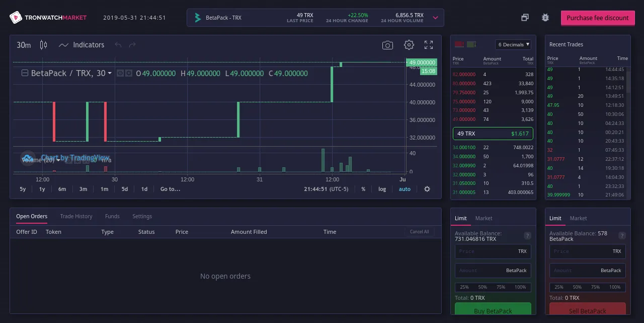Click Purchase fee discount button
Viewport: 644px width, 323px height.
coord(598,18)
